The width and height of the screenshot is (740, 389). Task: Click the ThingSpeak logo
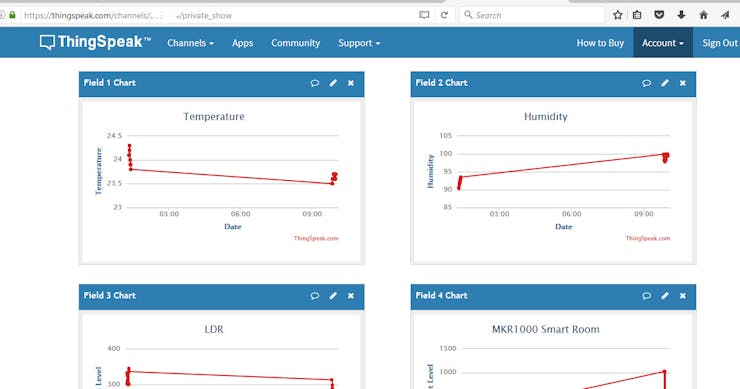95,42
